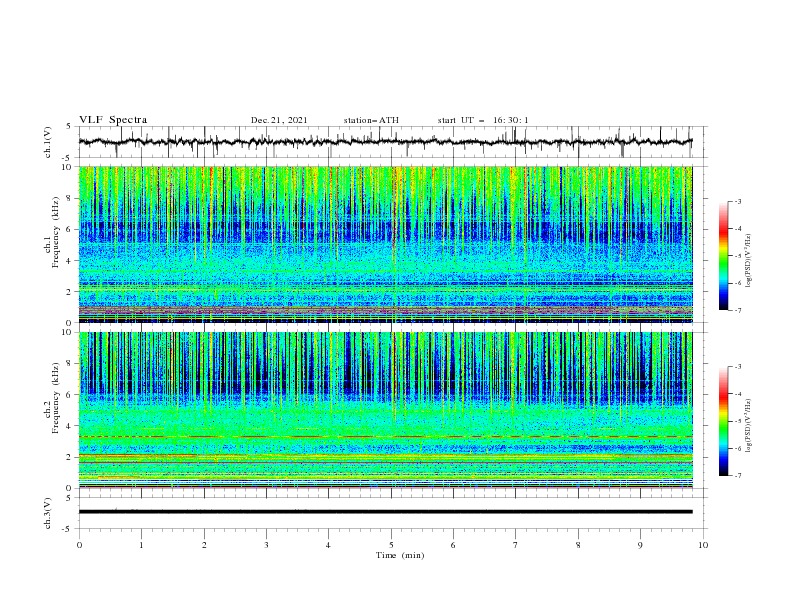Click the "8" tick on the time axis
The width and height of the screenshot is (792, 612).
(578, 545)
